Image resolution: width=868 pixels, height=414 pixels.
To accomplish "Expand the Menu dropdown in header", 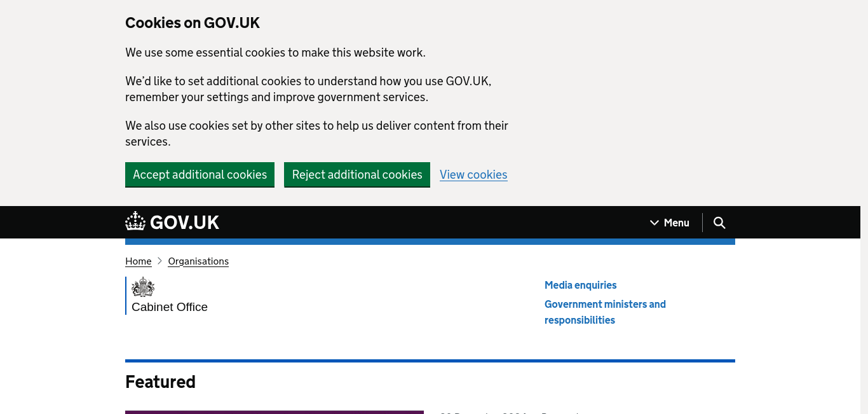I will click(x=670, y=223).
